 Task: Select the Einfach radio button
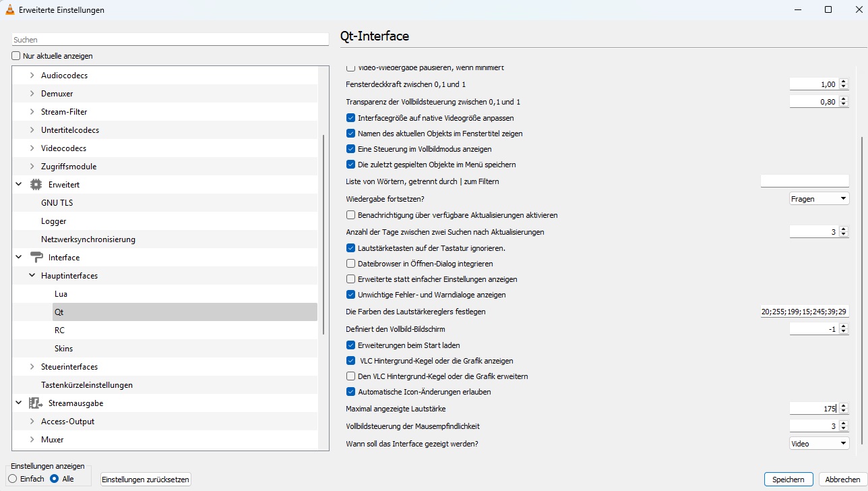click(13, 479)
